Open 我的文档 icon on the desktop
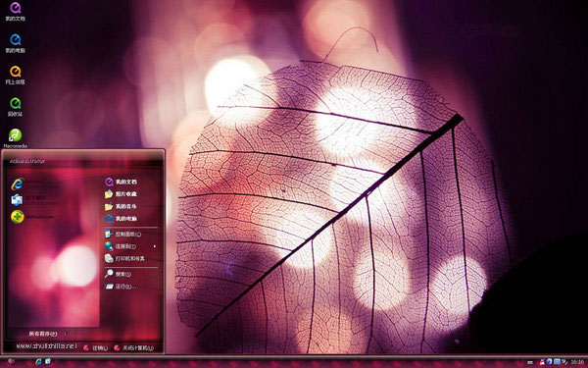Image resolution: width=588 pixels, height=368 pixels. click(15, 11)
